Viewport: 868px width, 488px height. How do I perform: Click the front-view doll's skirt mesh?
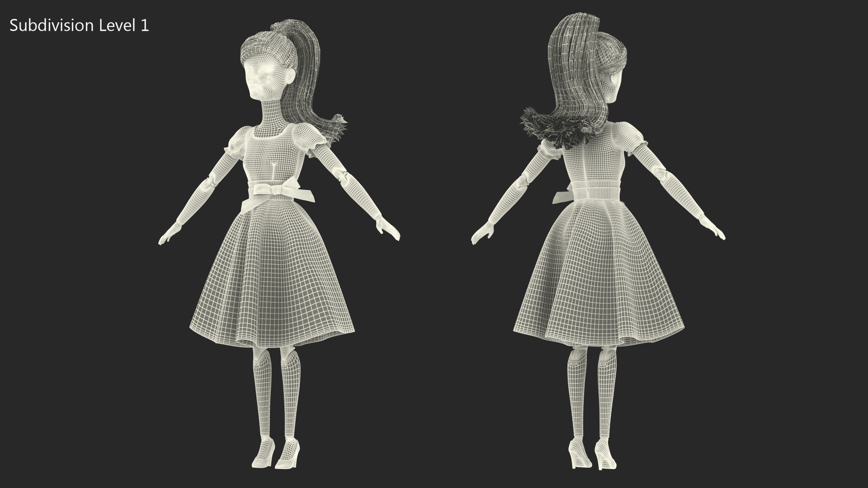[272, 280]
